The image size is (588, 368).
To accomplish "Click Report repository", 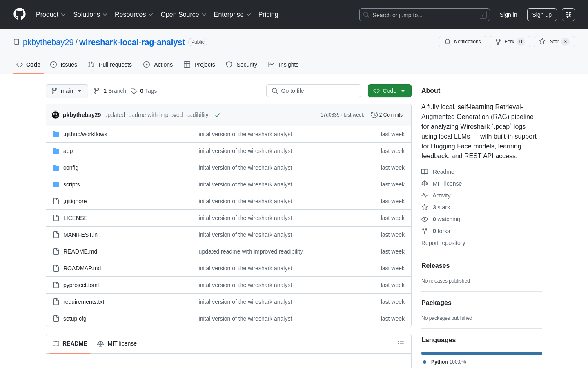I will click(x=443, y=243).
